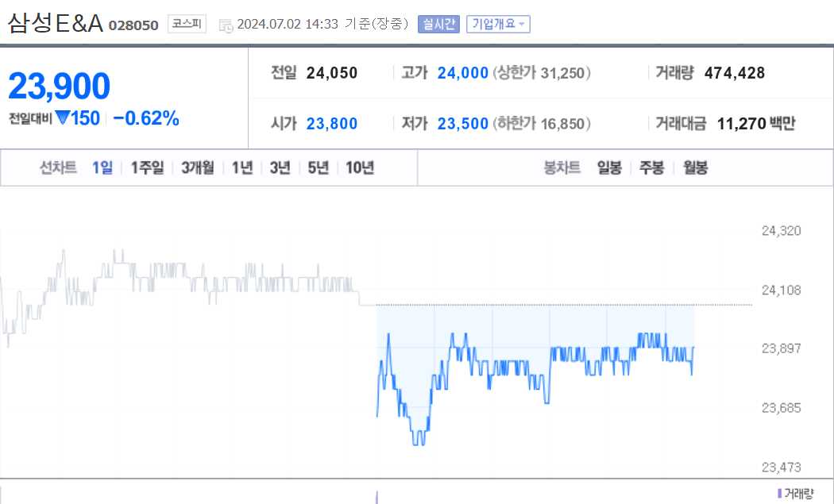Screen dimensions: 834x504
Task: Click the 시가 value 23,800
Action: pyautogui.click(x=332, y=124)
